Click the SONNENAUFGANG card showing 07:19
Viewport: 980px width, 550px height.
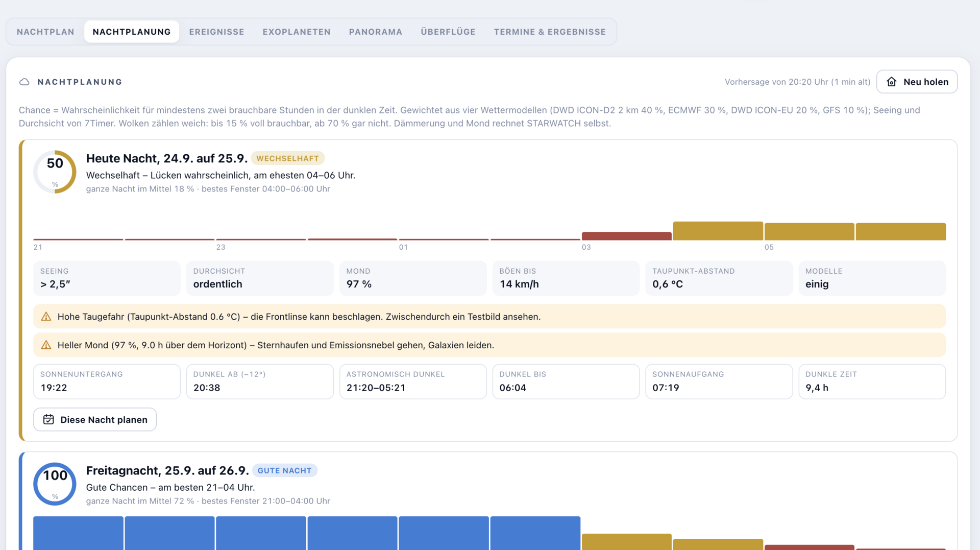click(x=719, y=381)
